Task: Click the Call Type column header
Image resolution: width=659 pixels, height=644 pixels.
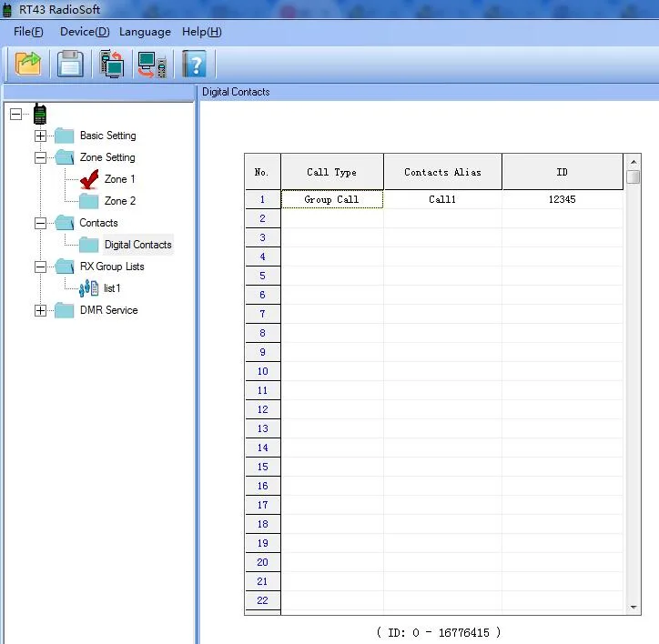Action: pyautogui.click(x=331, y=172)
